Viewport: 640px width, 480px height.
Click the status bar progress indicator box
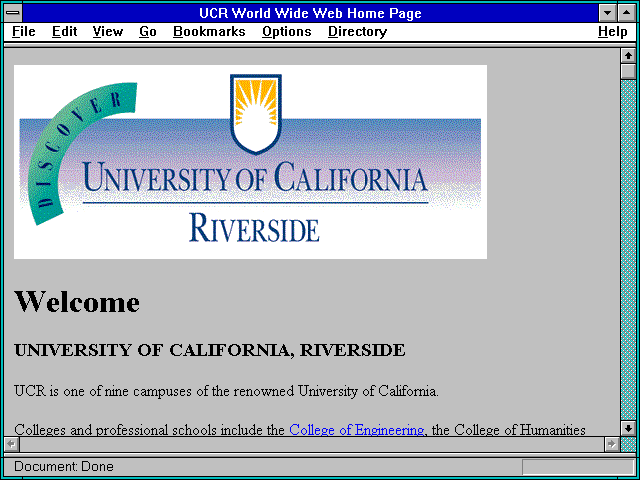[x=578, y=467]
